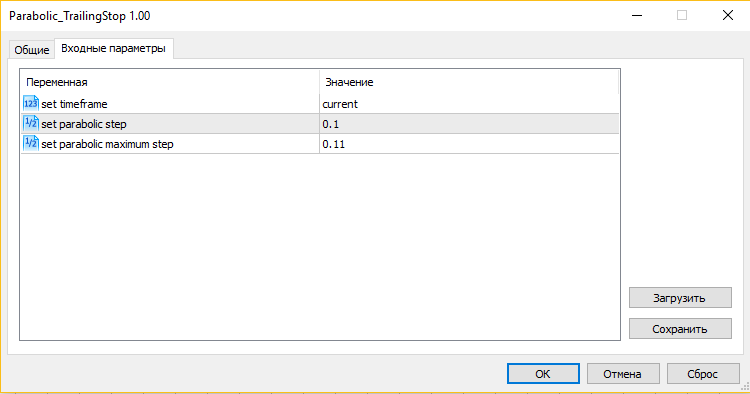The height and width of the screenshot is (394, 750).
Task: Reset inputs with the Сброс button
Action: point(703,373)
